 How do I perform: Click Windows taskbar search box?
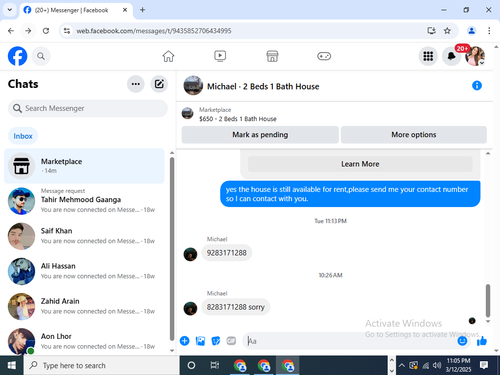[102, 365]
